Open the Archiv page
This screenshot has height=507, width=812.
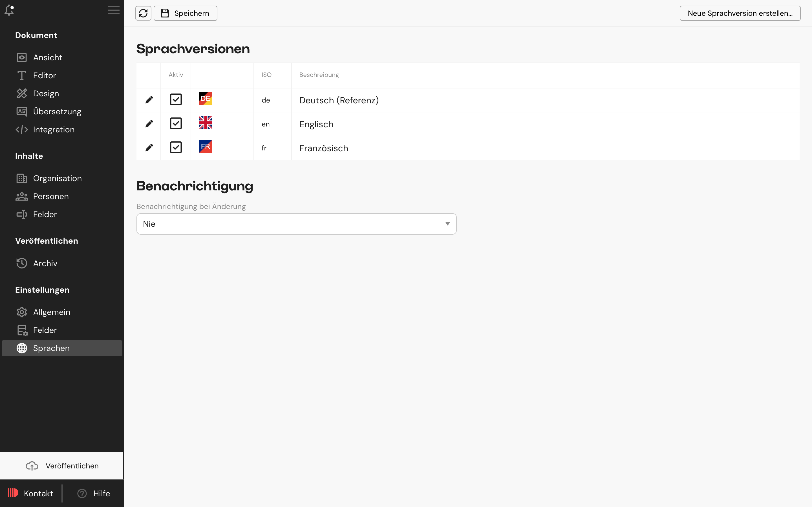coord(45,263)
